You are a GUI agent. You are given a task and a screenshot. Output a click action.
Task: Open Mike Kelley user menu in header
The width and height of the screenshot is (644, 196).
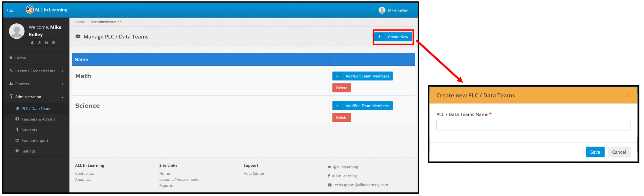click(x=393, y=10)
